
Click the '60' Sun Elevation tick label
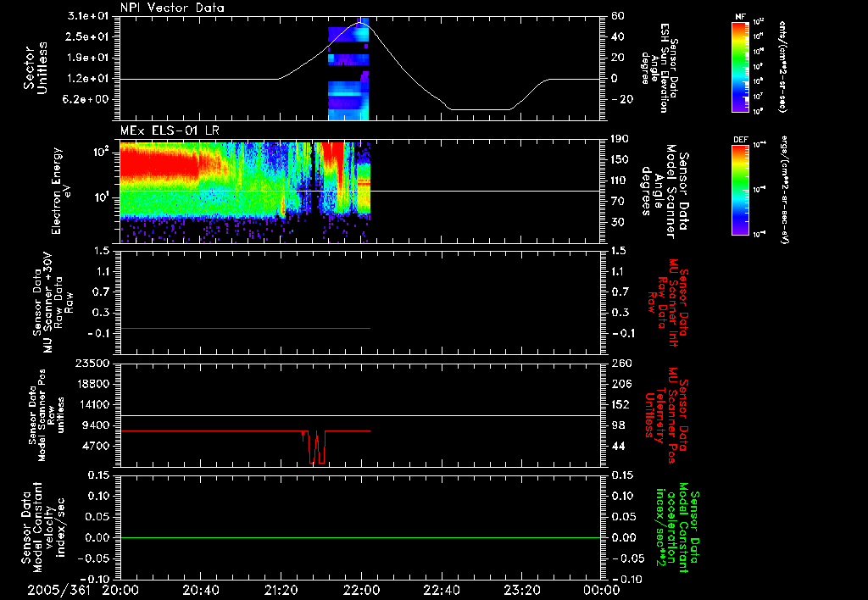click(x=618, y=16)
